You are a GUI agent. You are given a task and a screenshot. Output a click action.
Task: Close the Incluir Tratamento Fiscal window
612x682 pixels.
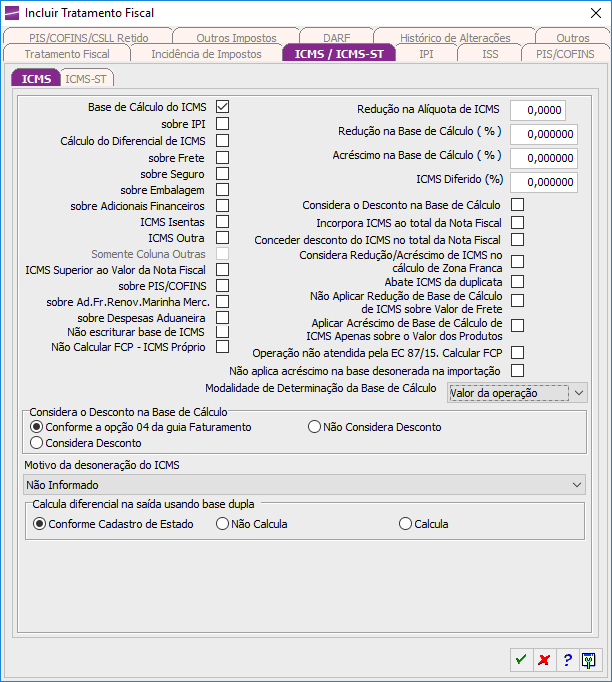click(x=596, y=13)
